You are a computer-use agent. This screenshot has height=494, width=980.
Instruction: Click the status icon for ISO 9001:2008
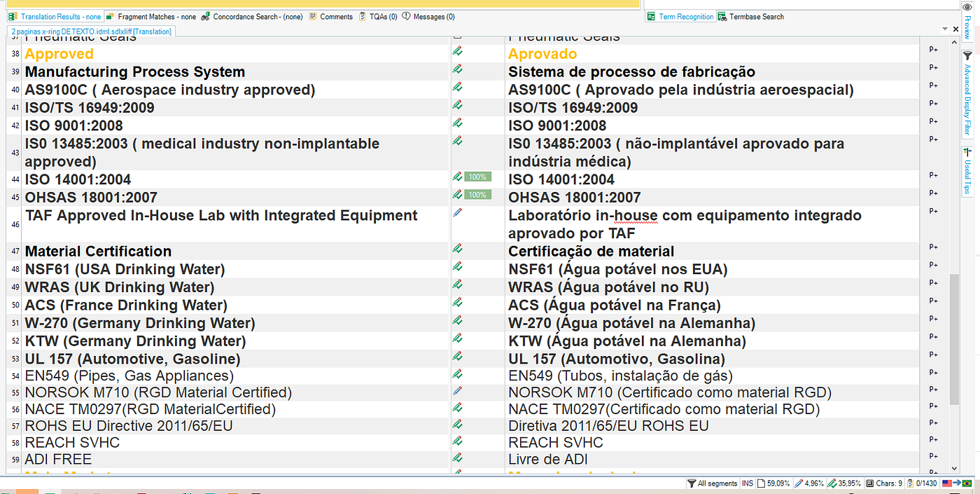[457, 123]
